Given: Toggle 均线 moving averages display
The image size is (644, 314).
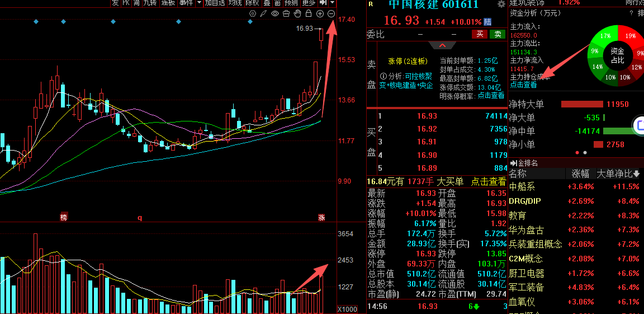Looking at the screenshot, I should (x=235, y=3).
